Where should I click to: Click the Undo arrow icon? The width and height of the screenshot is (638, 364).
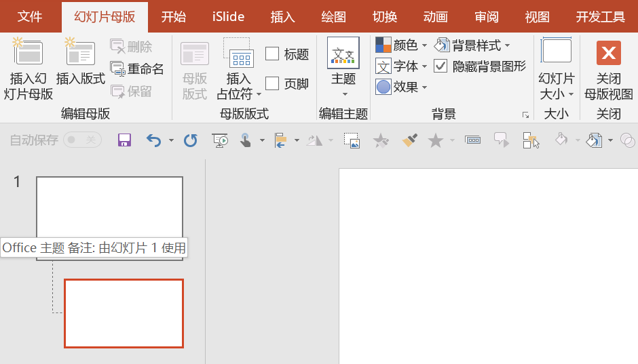pos(153,140)
